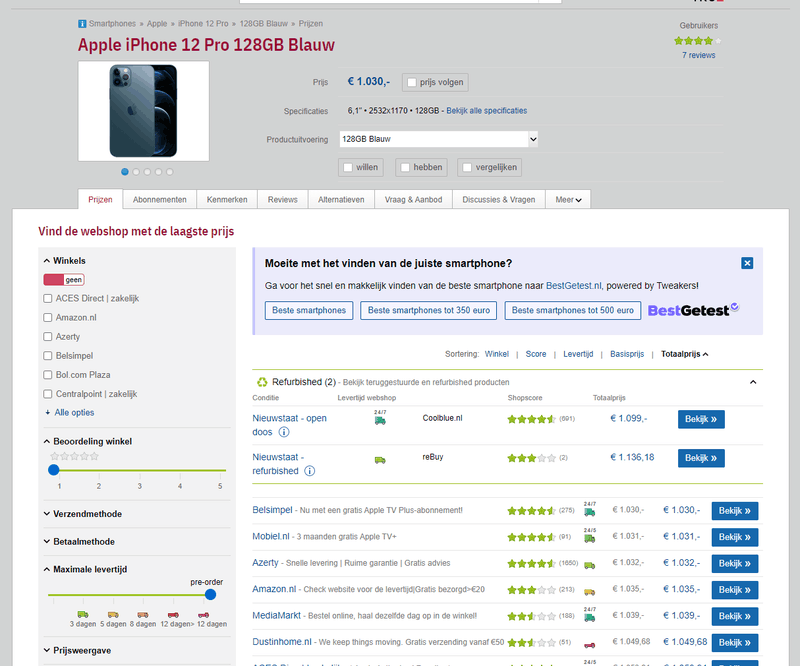Click the over 12 dagen truck icon
800x666 pixels.
click(x=204, y=614)
